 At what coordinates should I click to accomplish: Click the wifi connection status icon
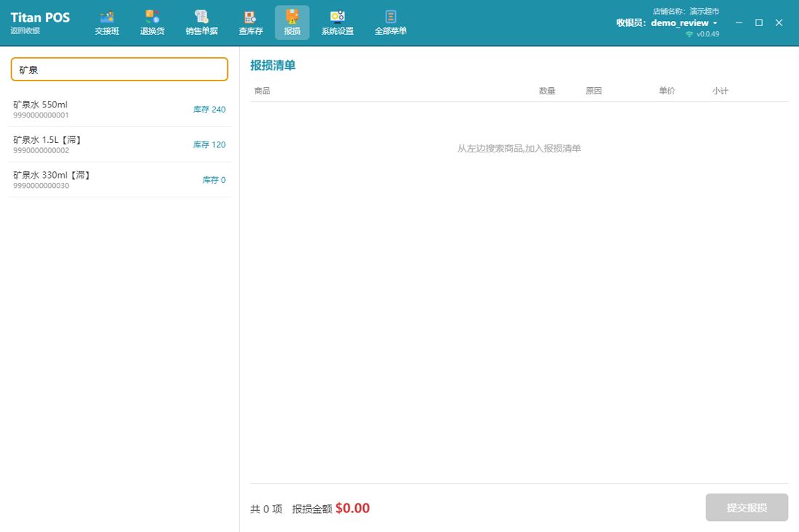pyautogui.click(x=689, y=34)
